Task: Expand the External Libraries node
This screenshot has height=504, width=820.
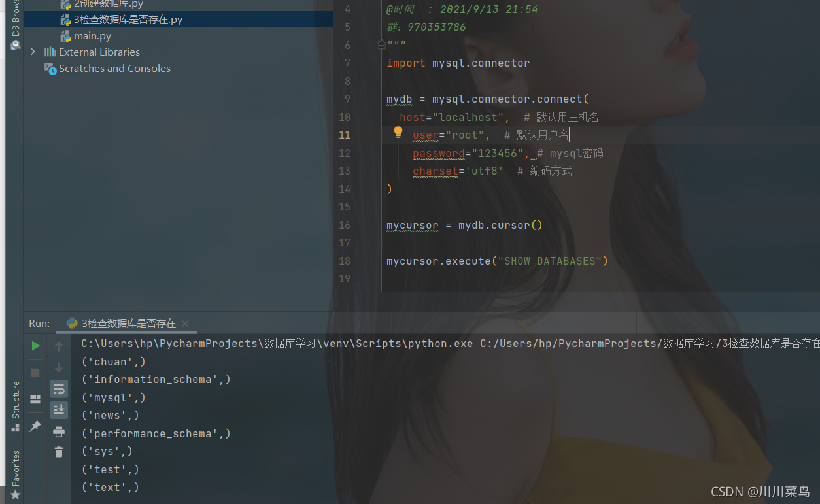Action: 33,52
